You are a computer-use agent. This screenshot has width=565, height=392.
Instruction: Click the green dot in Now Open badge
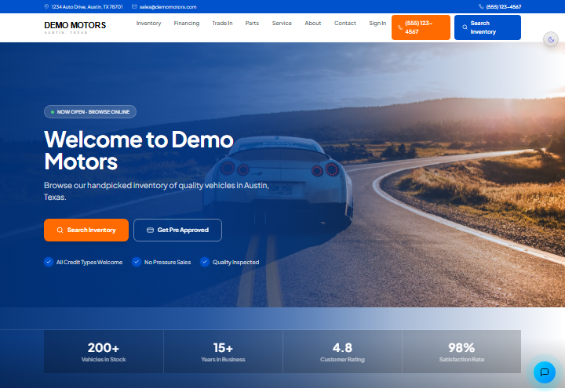[x=53, y=112]
